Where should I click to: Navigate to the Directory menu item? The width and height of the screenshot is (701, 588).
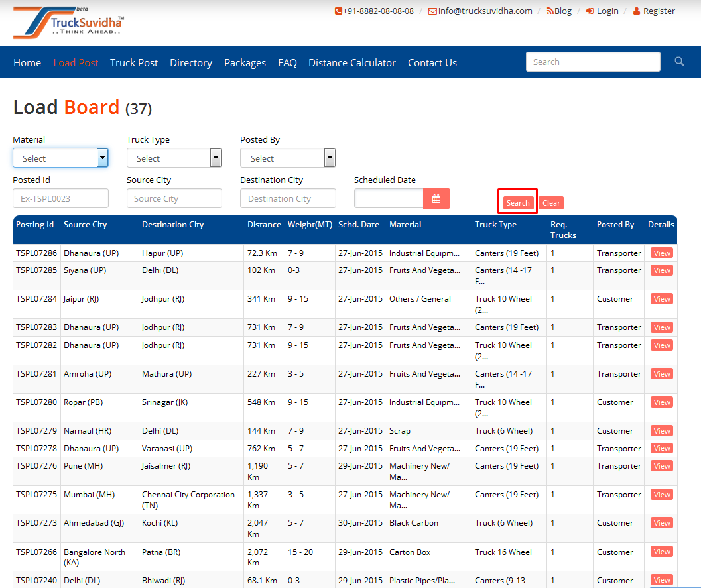coord(191,63)
